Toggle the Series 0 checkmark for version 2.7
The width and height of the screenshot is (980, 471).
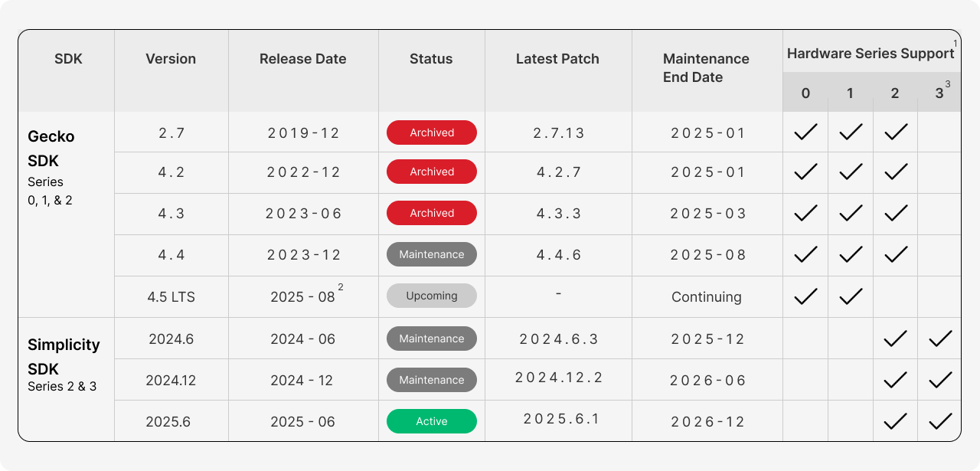(805, 132)
